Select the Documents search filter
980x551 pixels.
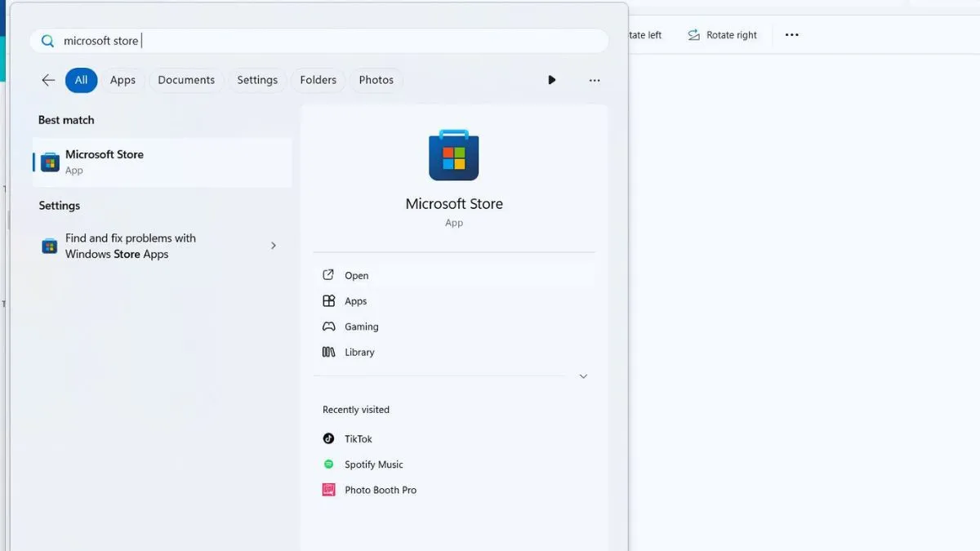tap(186, 80)
